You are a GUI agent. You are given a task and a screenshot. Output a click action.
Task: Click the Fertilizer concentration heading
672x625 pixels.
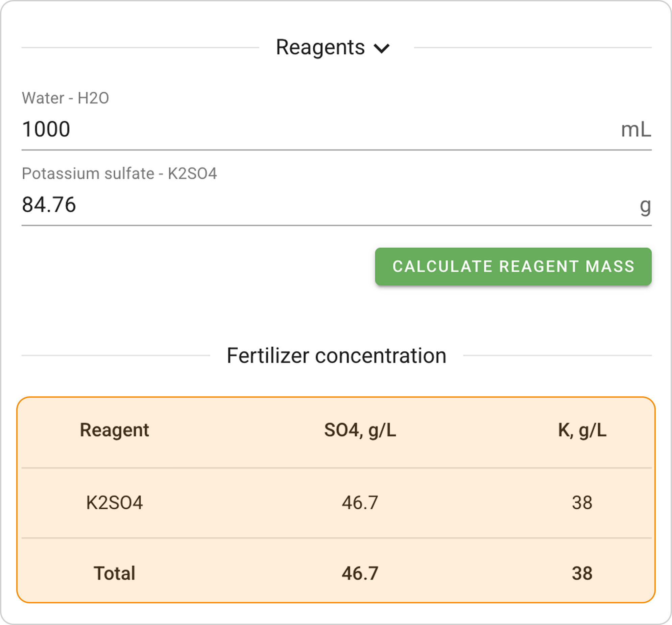pyautogui.click(x=336, y=355)
